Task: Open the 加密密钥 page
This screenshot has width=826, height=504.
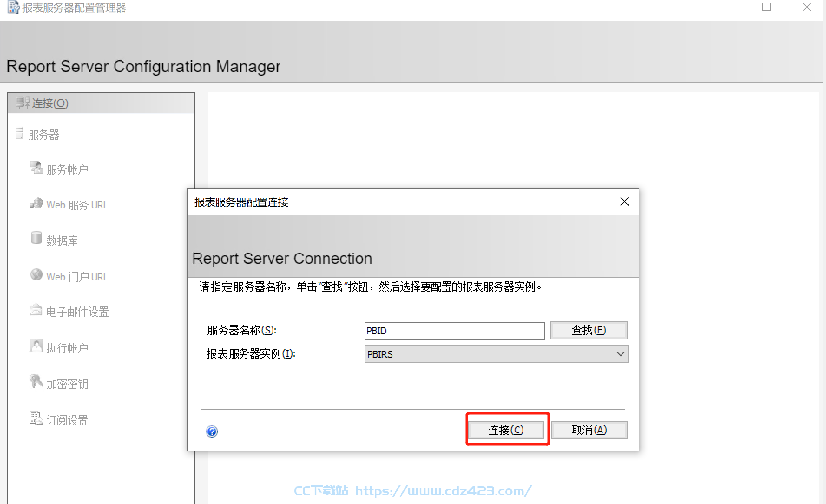Action: tap(67, 384)
